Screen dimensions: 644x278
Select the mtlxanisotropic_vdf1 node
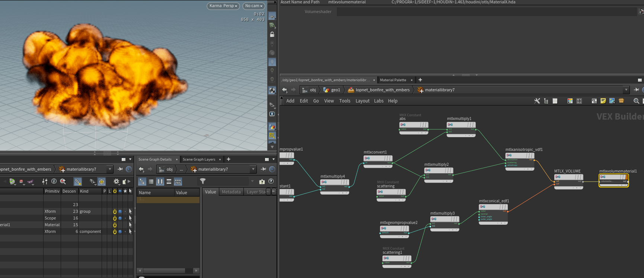(x=520, y=161)
